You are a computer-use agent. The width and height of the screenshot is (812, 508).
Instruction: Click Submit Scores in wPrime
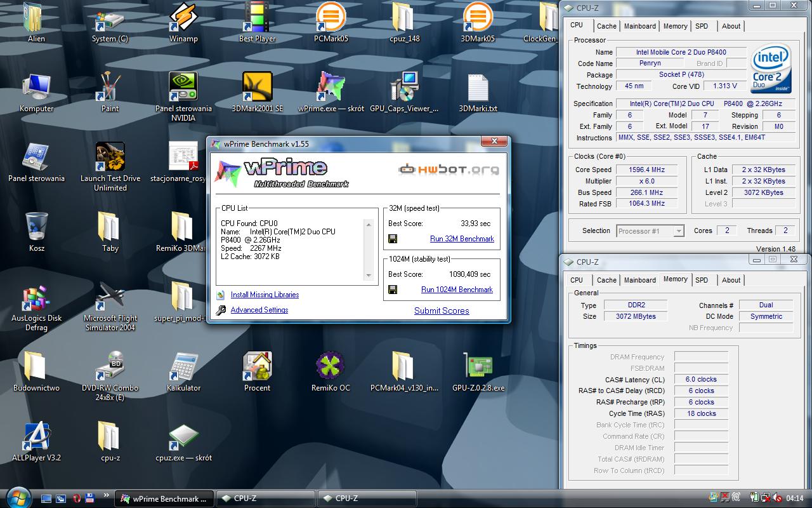pos(442,311)
